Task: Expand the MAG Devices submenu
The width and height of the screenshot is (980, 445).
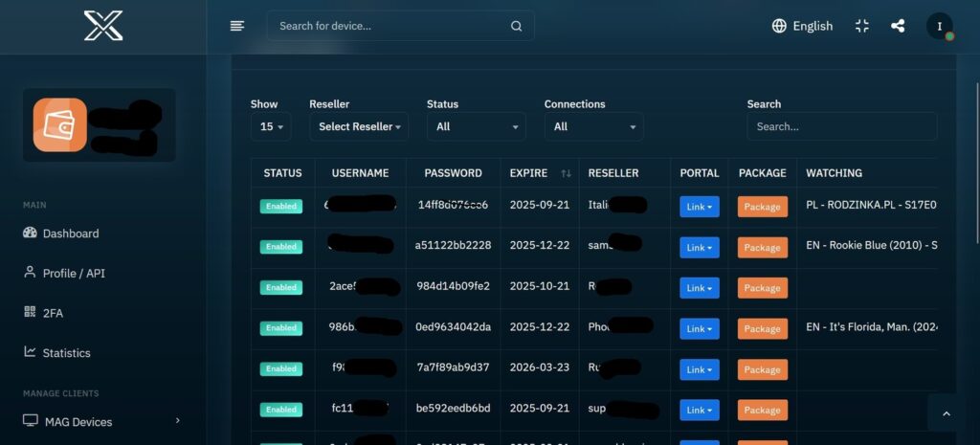Action: click(x=101, y=421)
